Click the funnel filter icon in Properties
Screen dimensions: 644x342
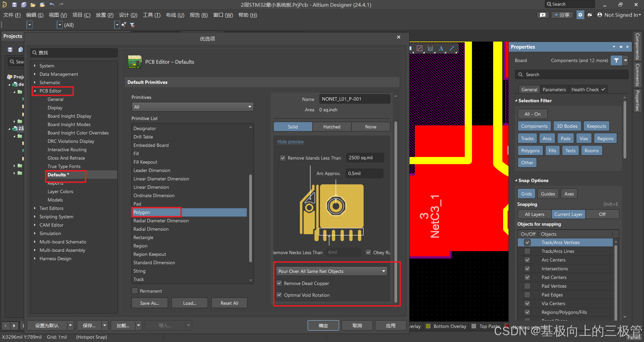(x=616, y=60)
